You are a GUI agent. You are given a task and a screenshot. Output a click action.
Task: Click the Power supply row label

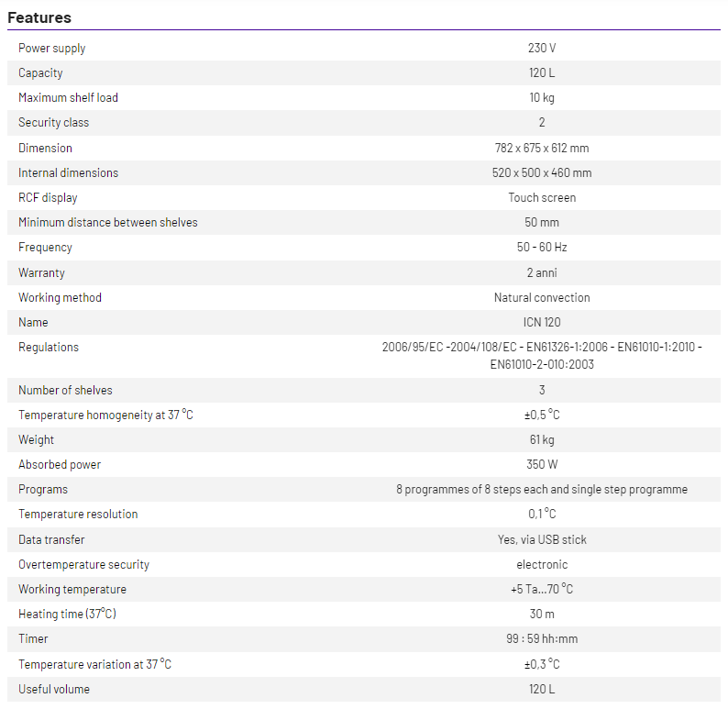pos(52,48)
